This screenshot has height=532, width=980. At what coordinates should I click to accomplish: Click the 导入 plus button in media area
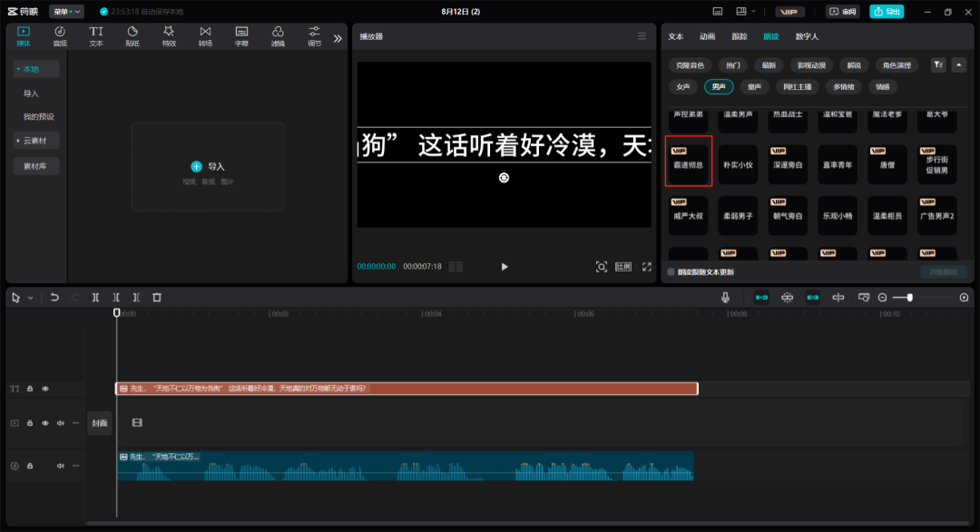pyautogui.click(x=196, y=166)
